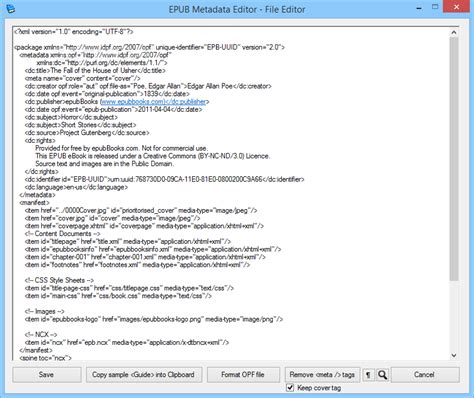Click Remove meta tags button
This screenshot has height=398, width=474.
(322, 375)
